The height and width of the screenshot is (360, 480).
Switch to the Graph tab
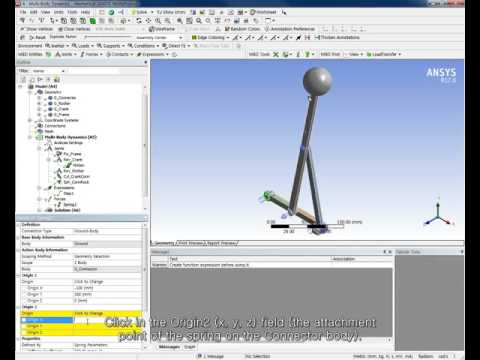189,347
